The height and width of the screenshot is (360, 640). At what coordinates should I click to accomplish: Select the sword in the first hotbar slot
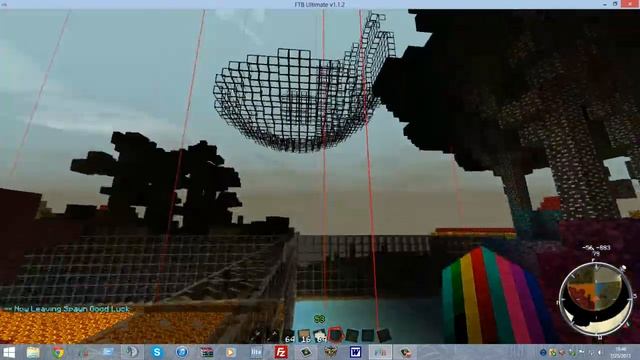click(x=257, y=336)
